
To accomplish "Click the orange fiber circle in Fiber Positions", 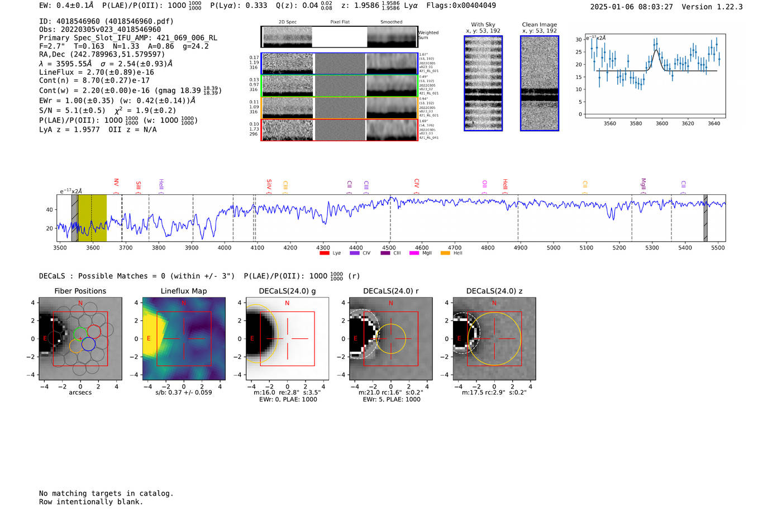I will 76,346.
